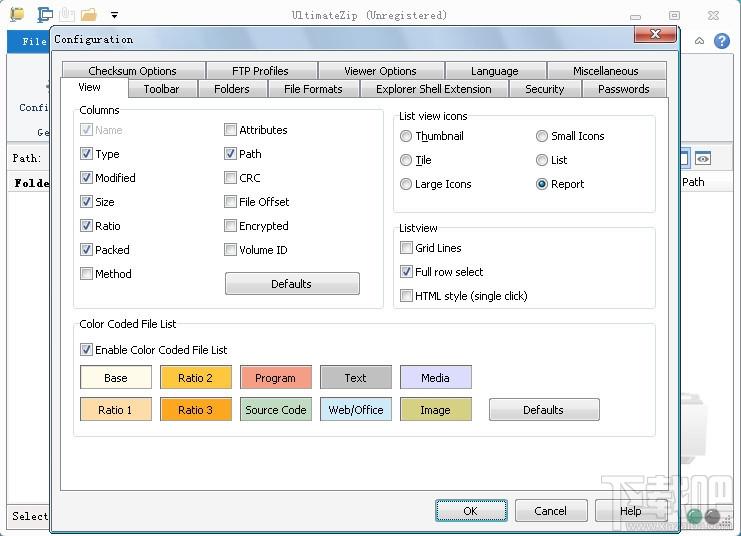Enable the CRC column checkbox
The image size is (741, 536).
(x=230, y=178)
